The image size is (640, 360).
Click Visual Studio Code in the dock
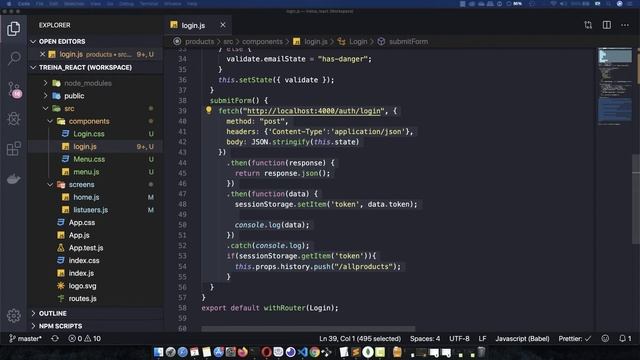(x=302, y=352)
